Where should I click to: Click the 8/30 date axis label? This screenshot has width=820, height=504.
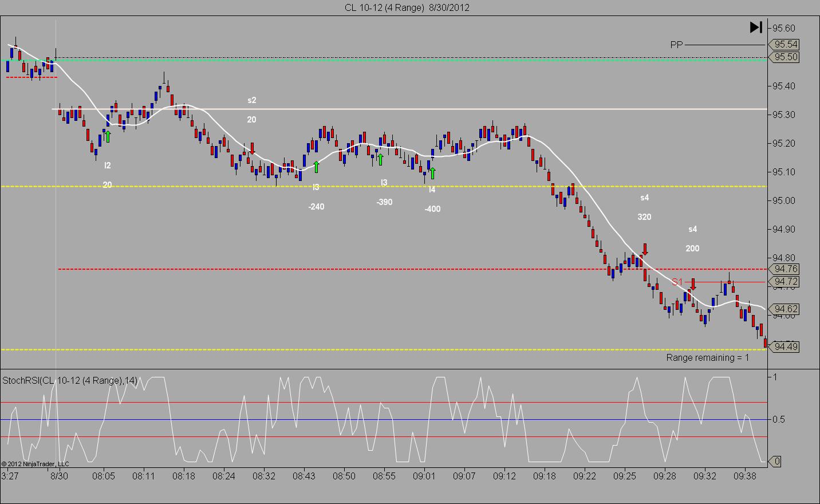click(x=59, y=476)
